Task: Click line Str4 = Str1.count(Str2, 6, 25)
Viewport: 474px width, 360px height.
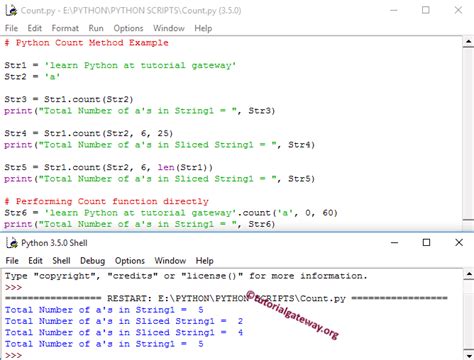Action: coord(89,133)
